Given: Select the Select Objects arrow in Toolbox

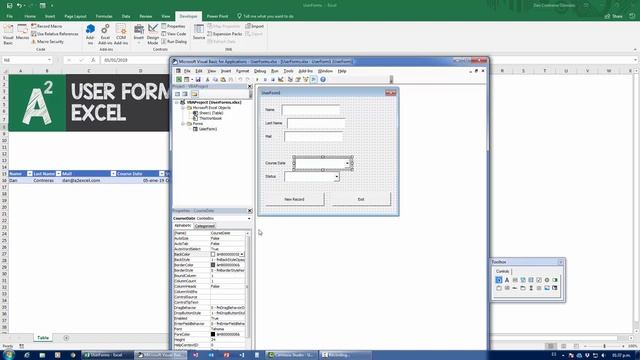Looking at the screenshot, I should pos(499,280).
